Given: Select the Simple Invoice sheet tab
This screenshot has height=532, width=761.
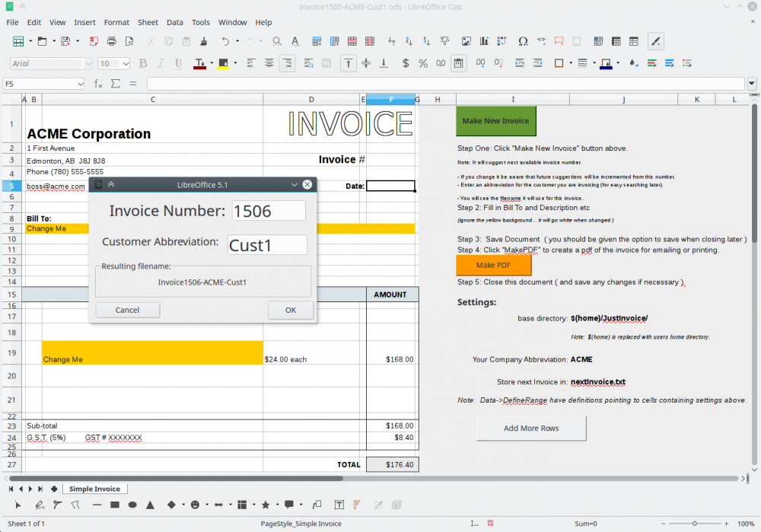Looking at the screenshot, I should tap(95, 489).
